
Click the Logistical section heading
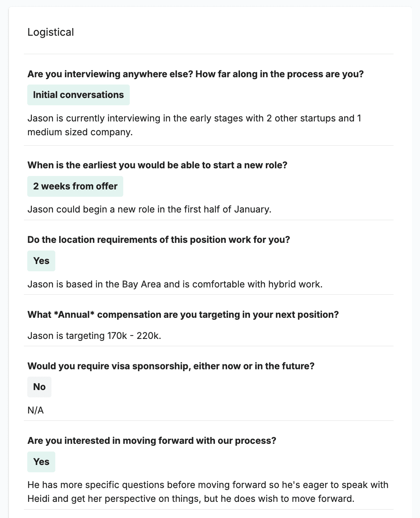pos(51,32)
